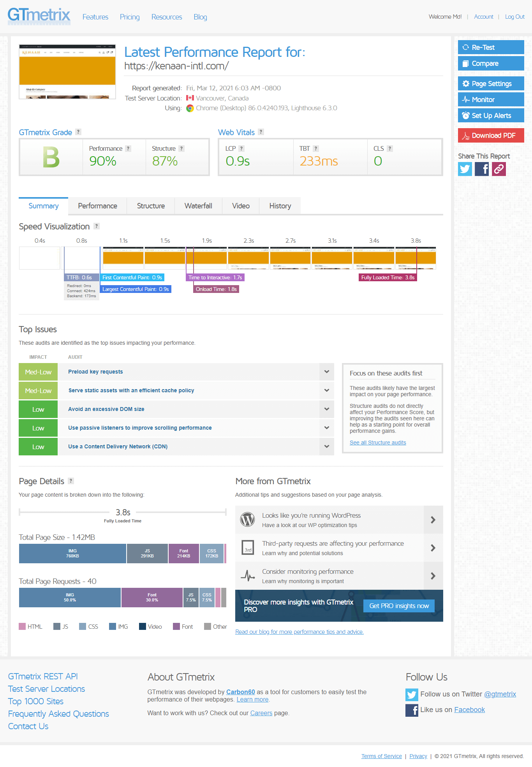Click the WordPress logo icon

248,519
